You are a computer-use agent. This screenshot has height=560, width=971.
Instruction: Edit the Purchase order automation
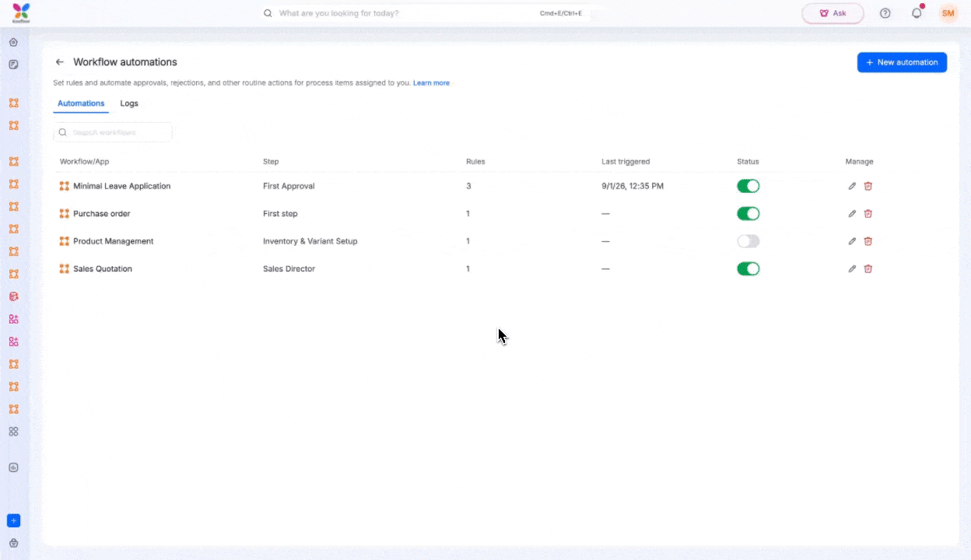coord(852,213)
